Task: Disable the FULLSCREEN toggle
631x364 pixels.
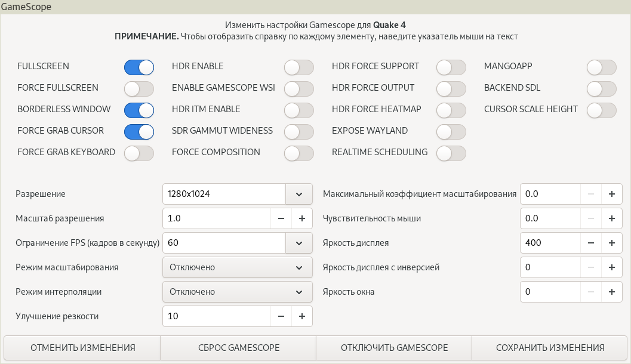Action: (x=139, y=67)
